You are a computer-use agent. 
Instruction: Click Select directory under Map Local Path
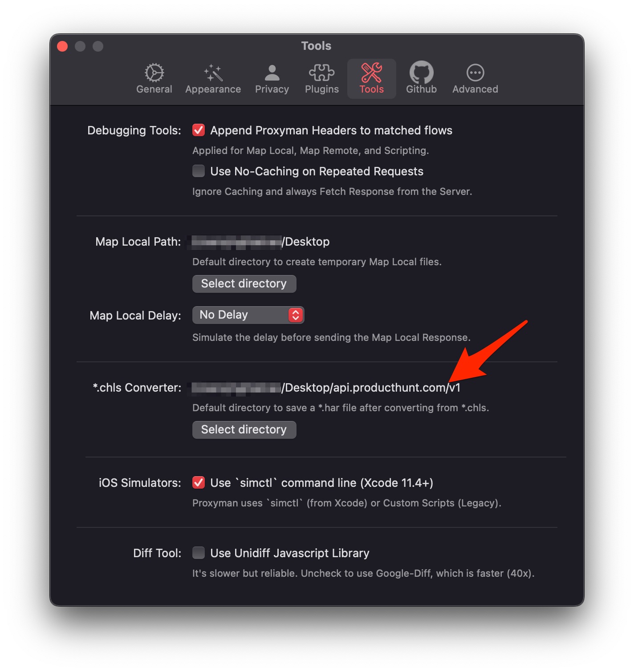click(244, 284)
